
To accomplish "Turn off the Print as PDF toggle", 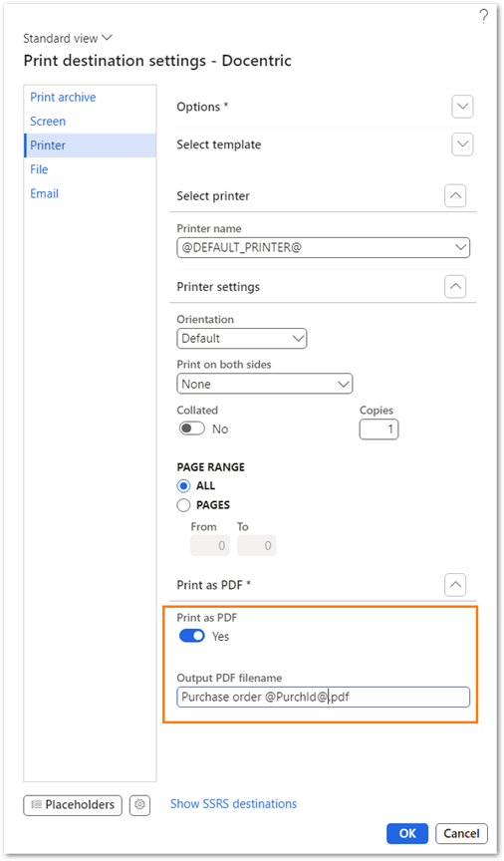I will [x=192, y=636].
